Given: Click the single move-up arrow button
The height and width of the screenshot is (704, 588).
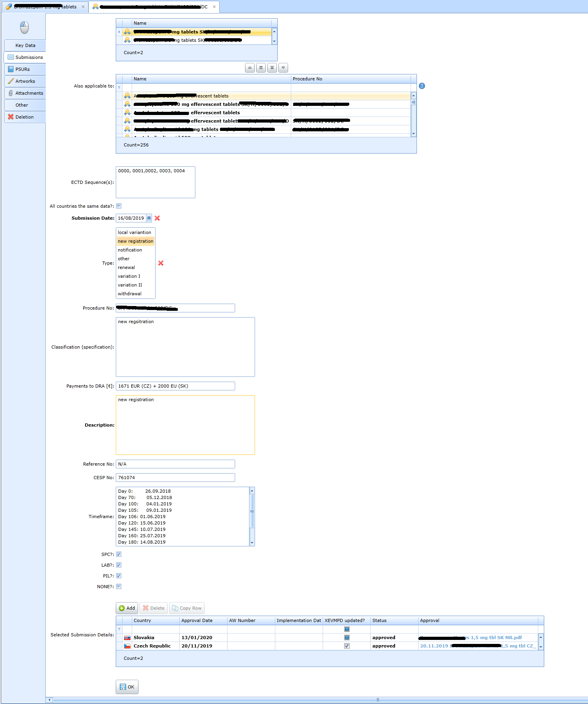Looking at the screenshot, I should pos(250,68).
